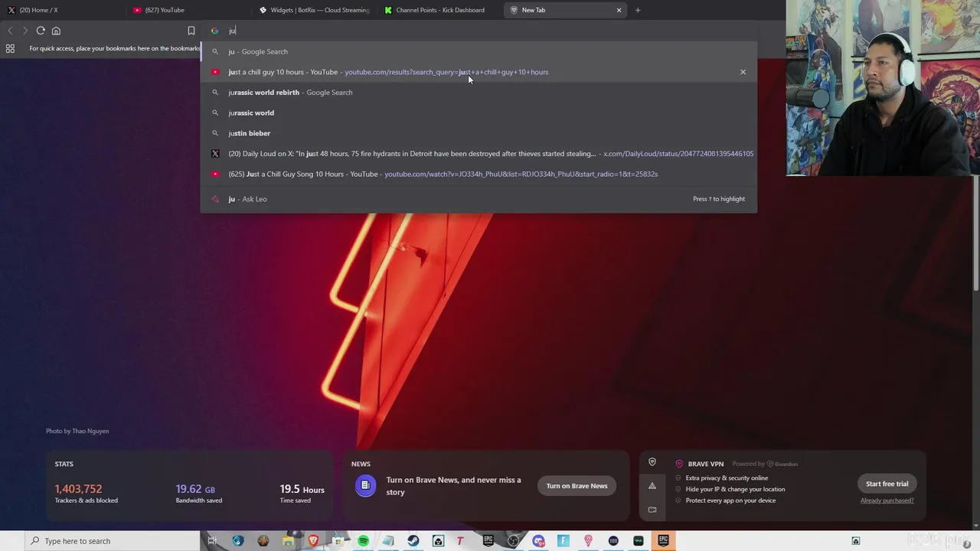Choose 'justin bieber' search suggestion
980x551 pixels.
pos(479,133)
